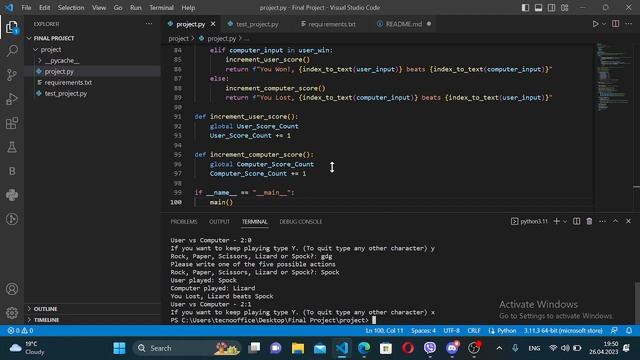Open the Explorer view in activity bar
Screen dimensions: 640x360
tap(12, 27)
